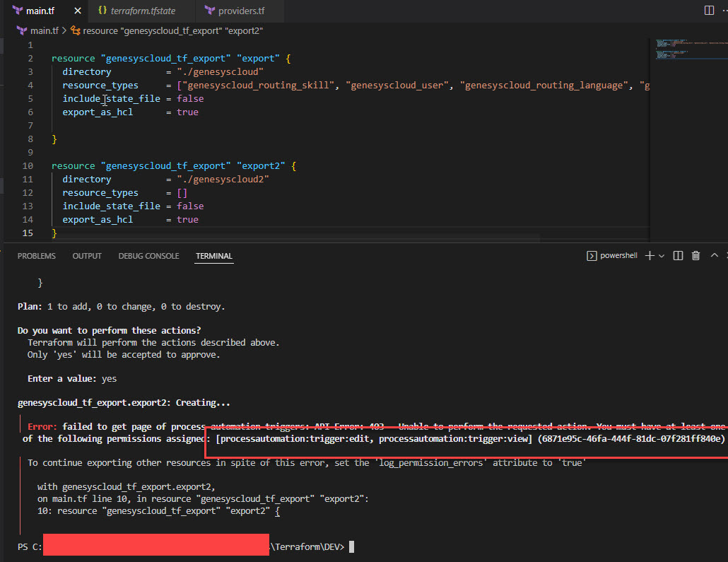Open the editor more actions ellipsis
This screenshot has width=728, height=562.
tap(724, 11)
